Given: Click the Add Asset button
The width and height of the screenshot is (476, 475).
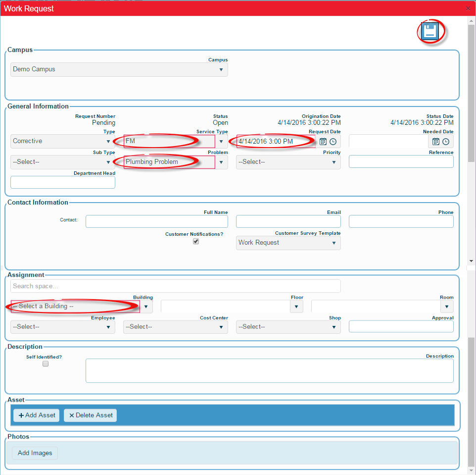Looking at the screenshot, I should tap(37, 415).
